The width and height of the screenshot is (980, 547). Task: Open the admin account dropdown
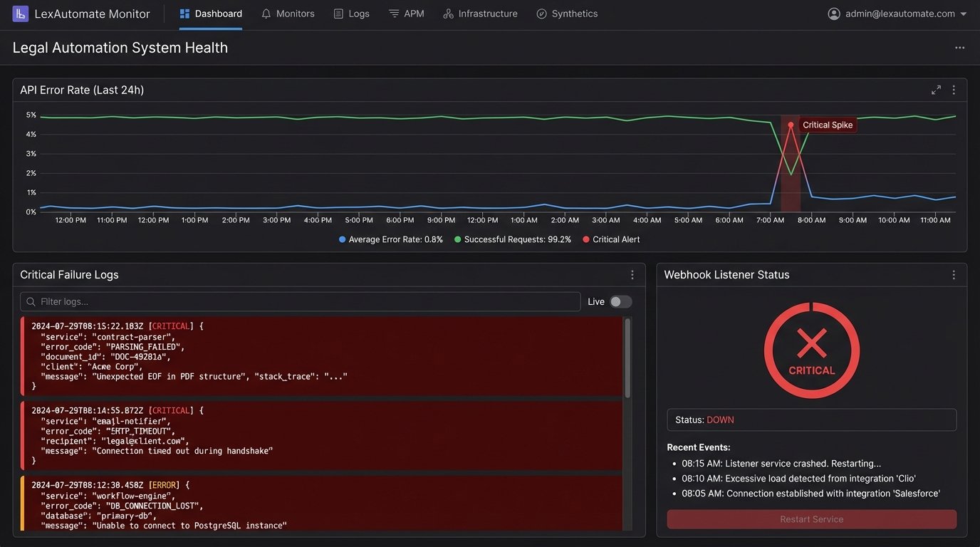[x=897, y=13]
